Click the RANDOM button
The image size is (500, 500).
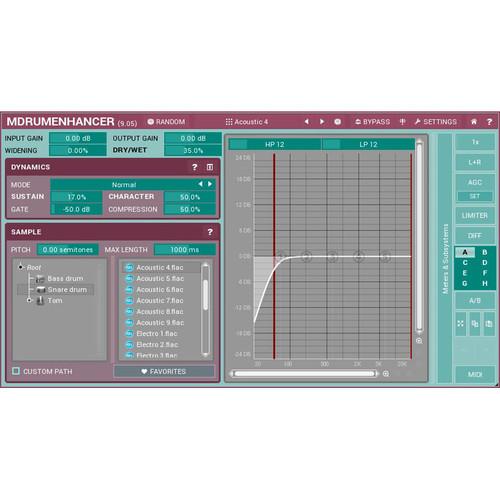[x=166, y=122]
